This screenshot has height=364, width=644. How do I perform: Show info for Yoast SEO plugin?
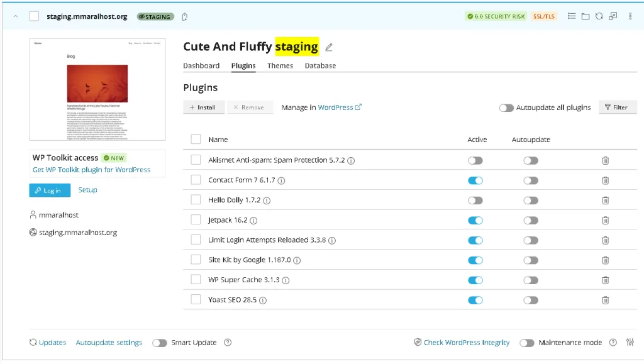263,301
